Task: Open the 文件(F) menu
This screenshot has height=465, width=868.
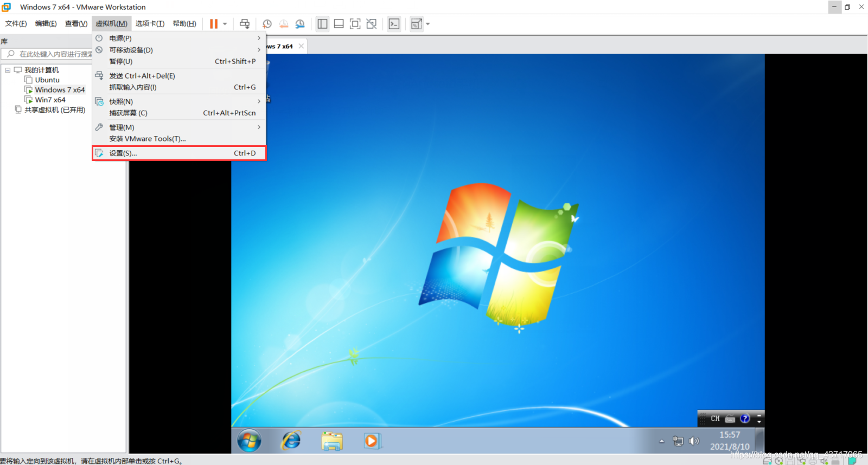Action: [x=16, y=24]
